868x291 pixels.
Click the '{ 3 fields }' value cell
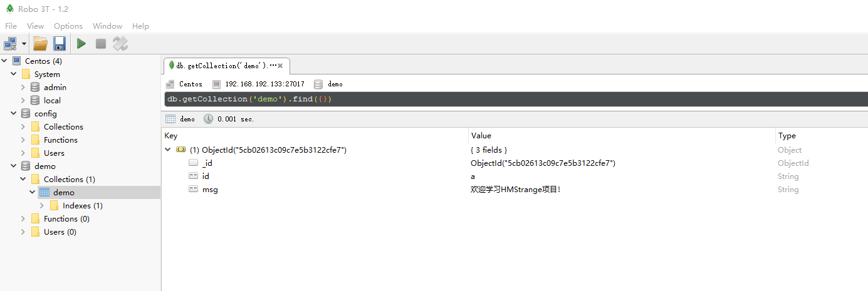click(x=489, y=150)
